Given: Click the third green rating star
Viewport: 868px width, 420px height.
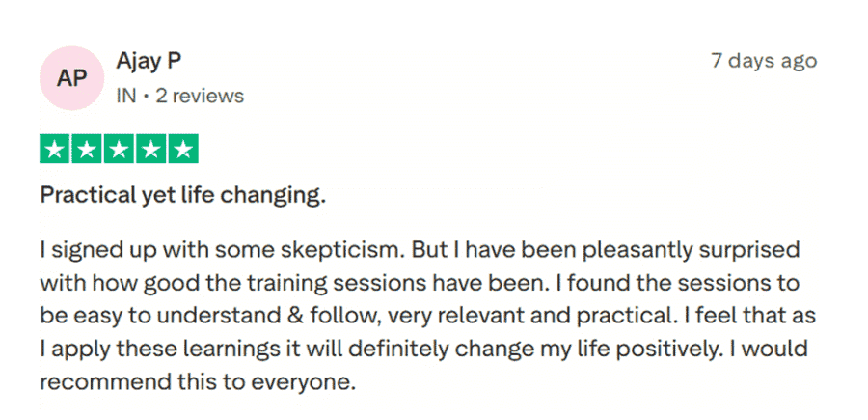Looking at the screenshot, I should click(119, 150).
